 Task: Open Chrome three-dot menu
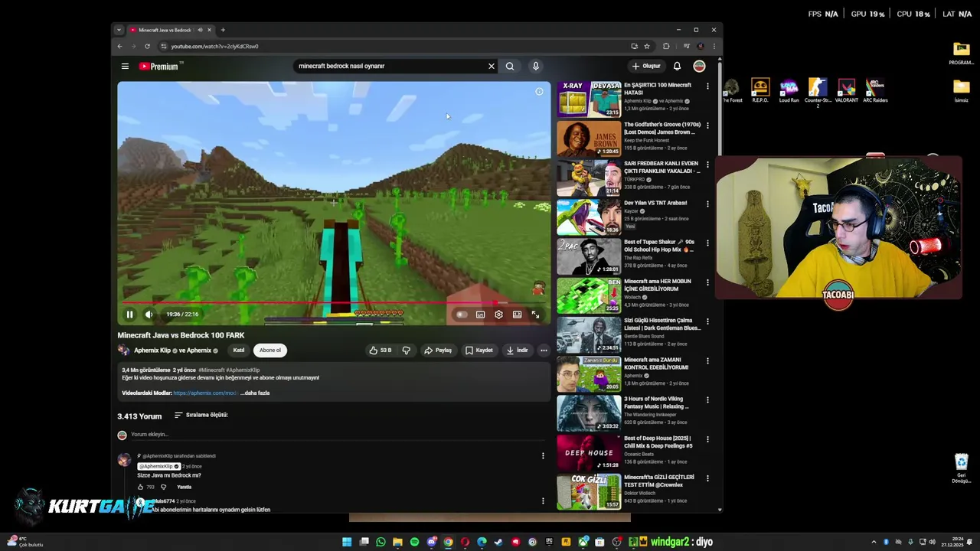point(714,46)
